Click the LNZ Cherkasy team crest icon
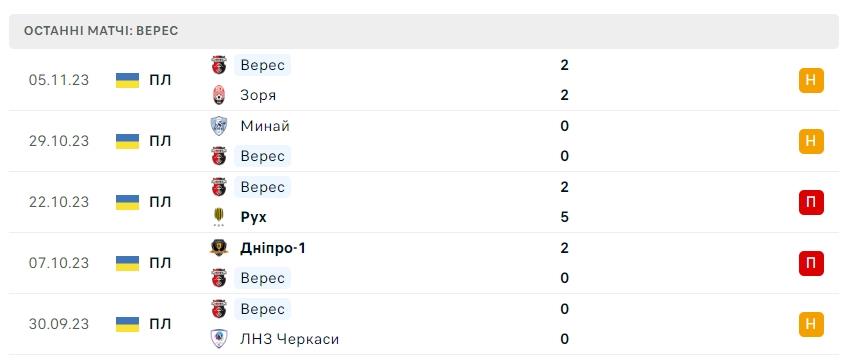 pos(219,339)
